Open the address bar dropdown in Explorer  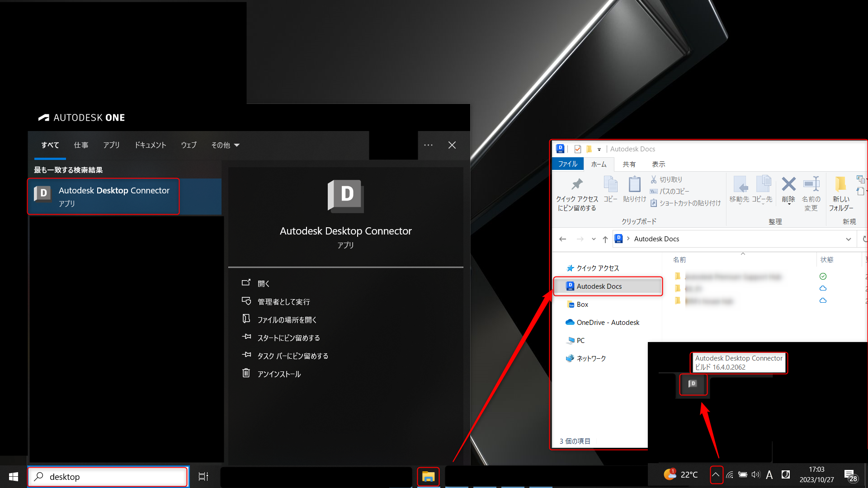pos(849,239)
